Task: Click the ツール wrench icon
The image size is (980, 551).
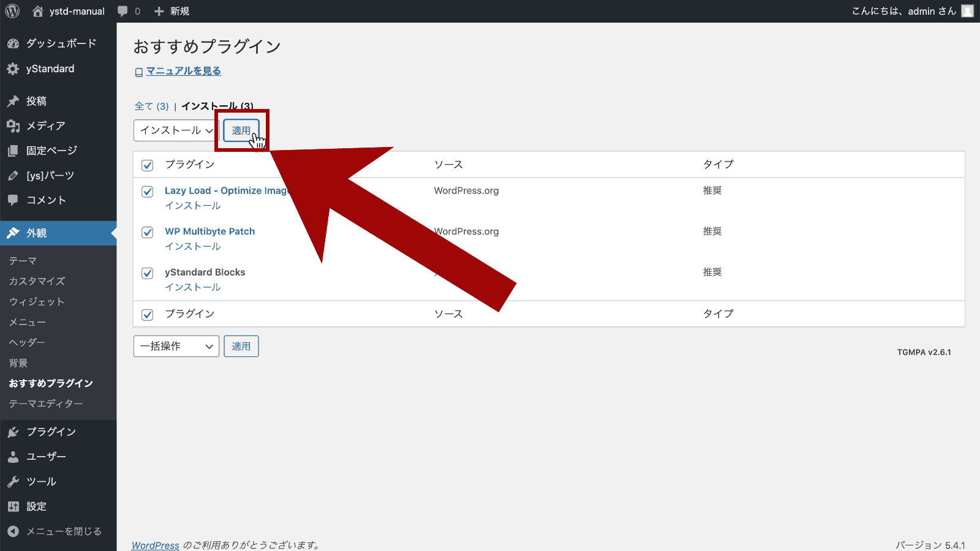Action: click(13, 482)
